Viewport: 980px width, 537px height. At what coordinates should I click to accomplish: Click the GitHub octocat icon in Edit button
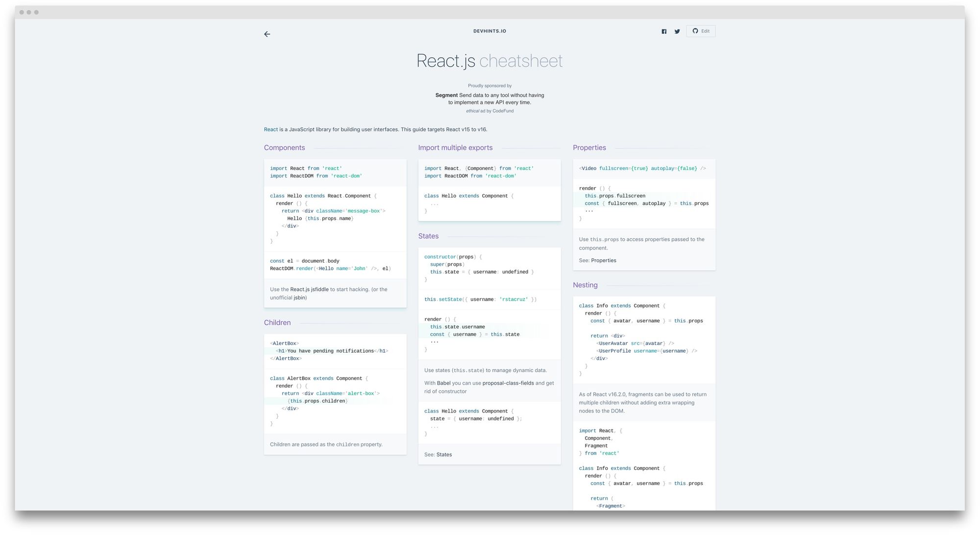(x=695, y=31)
